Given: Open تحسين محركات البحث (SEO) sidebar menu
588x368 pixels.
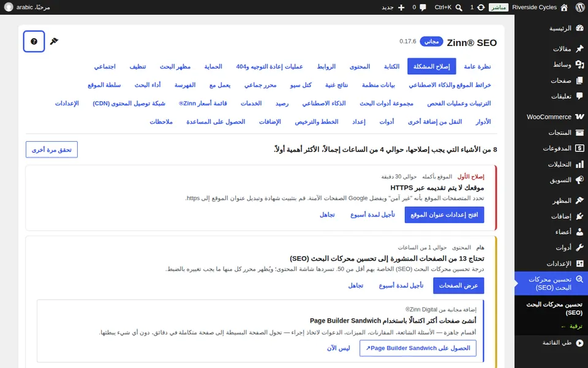Looking at the screenshot, I should [551, 283].
